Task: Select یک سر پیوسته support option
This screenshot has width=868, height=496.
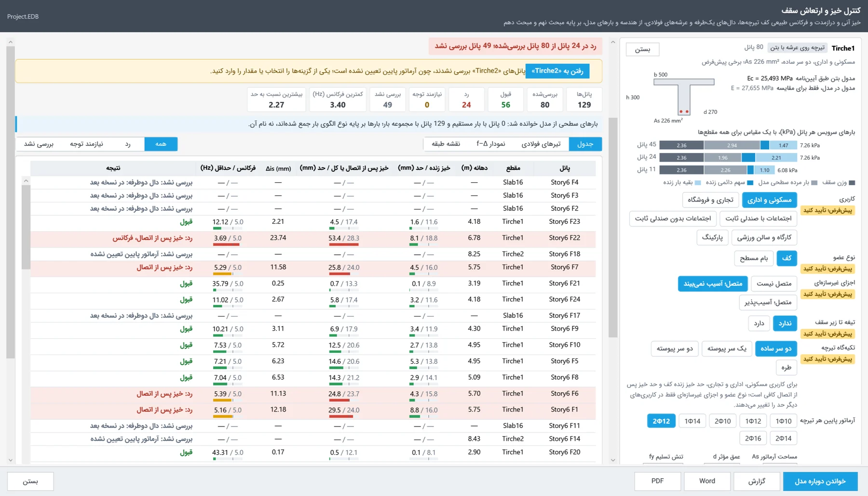Action: click(x=727, y=348)
